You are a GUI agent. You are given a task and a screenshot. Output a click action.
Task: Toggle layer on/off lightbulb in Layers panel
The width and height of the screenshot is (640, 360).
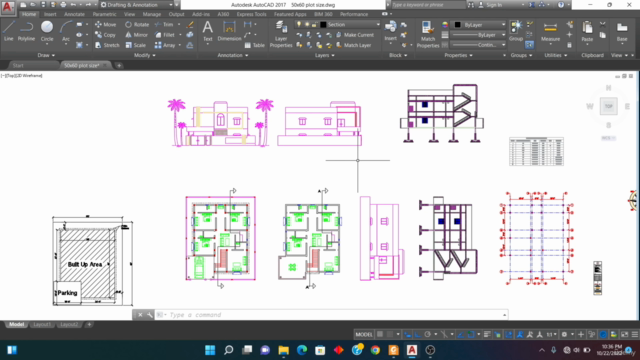click(299, 24)
